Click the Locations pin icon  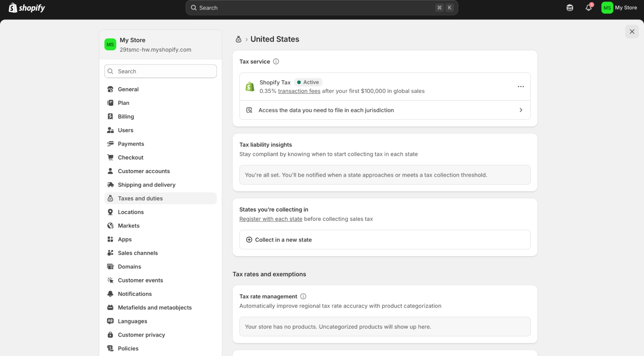[x=110, y=212]
